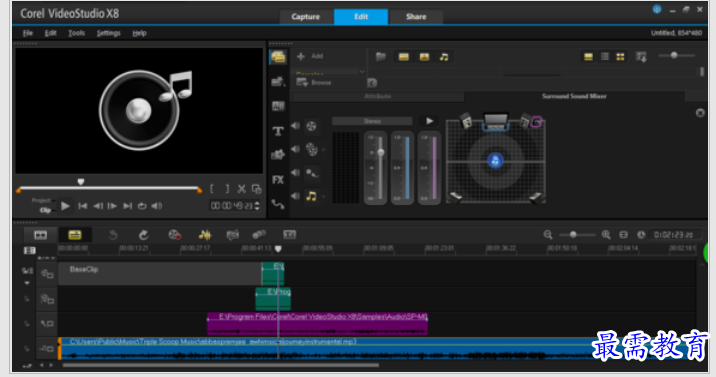Screen dimensions: 716x377
Task: Open the Path library icon
Action: (x=278, y=204)
